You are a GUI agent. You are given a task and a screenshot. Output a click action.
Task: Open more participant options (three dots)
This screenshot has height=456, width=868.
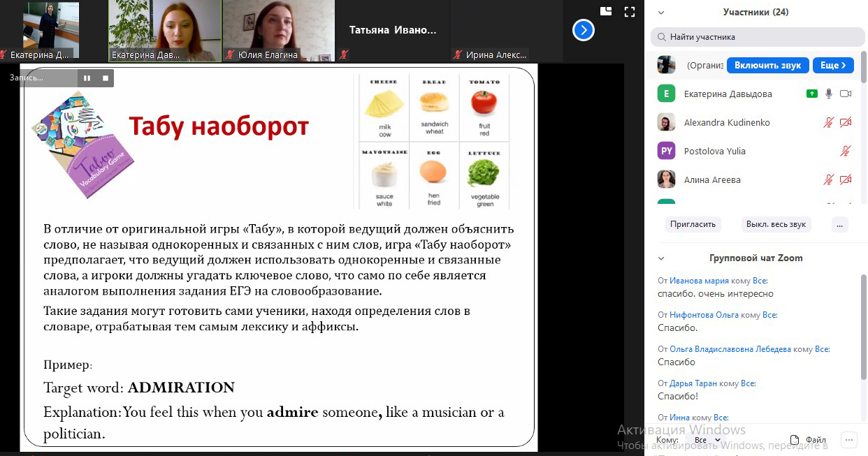point(840,224)
